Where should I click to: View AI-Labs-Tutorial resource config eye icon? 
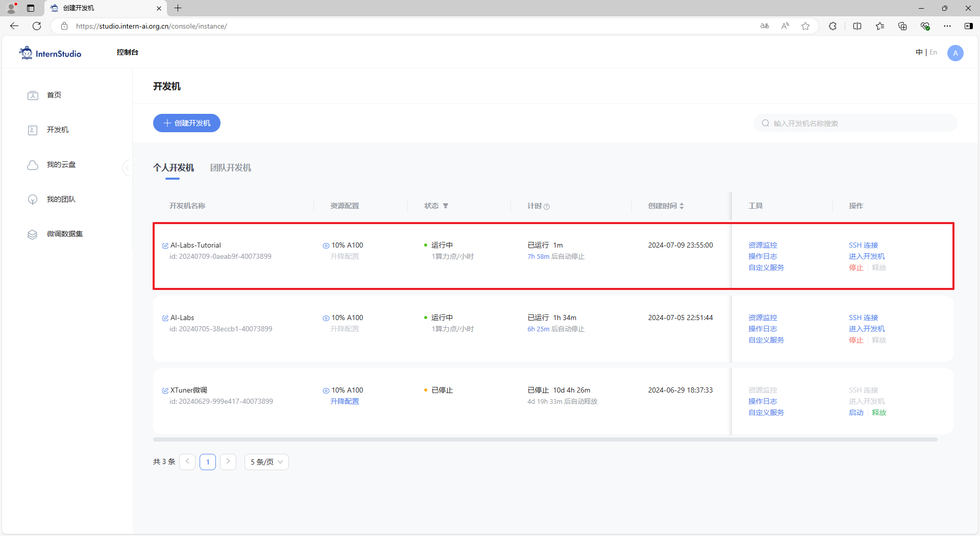pos(326,246)
